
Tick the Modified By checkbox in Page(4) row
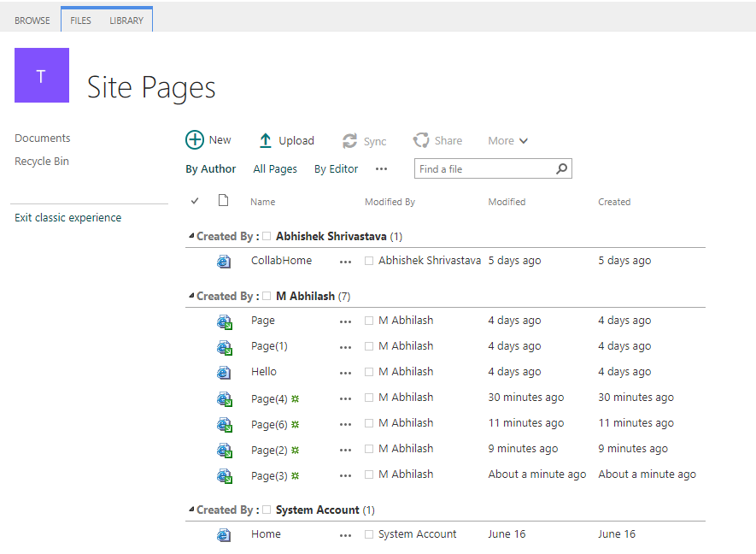[369, 398]
